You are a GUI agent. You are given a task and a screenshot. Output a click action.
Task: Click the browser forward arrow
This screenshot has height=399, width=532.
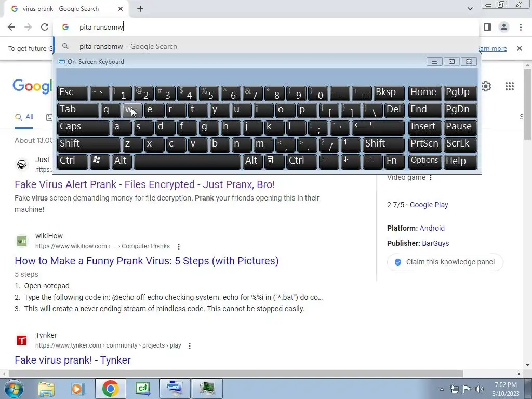tap(28, 27)
